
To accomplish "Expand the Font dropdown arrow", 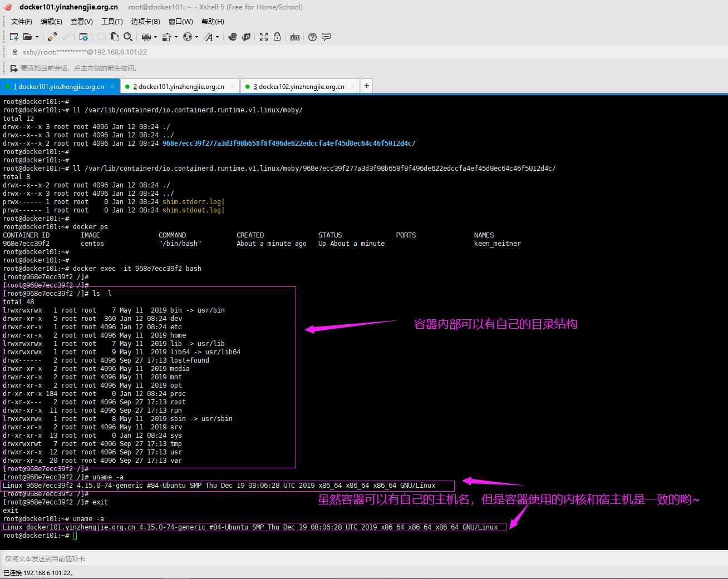I will (x=217, y=37).
